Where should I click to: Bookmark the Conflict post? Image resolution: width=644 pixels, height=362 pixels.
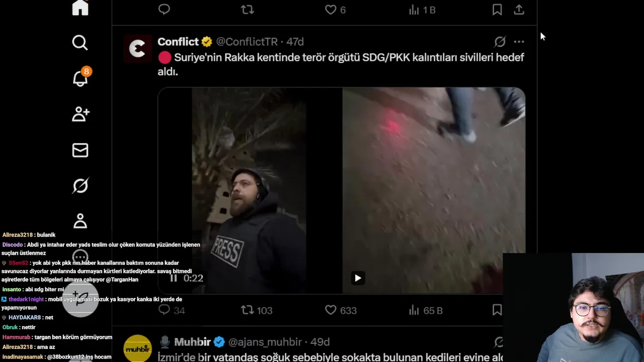(497, 310)
